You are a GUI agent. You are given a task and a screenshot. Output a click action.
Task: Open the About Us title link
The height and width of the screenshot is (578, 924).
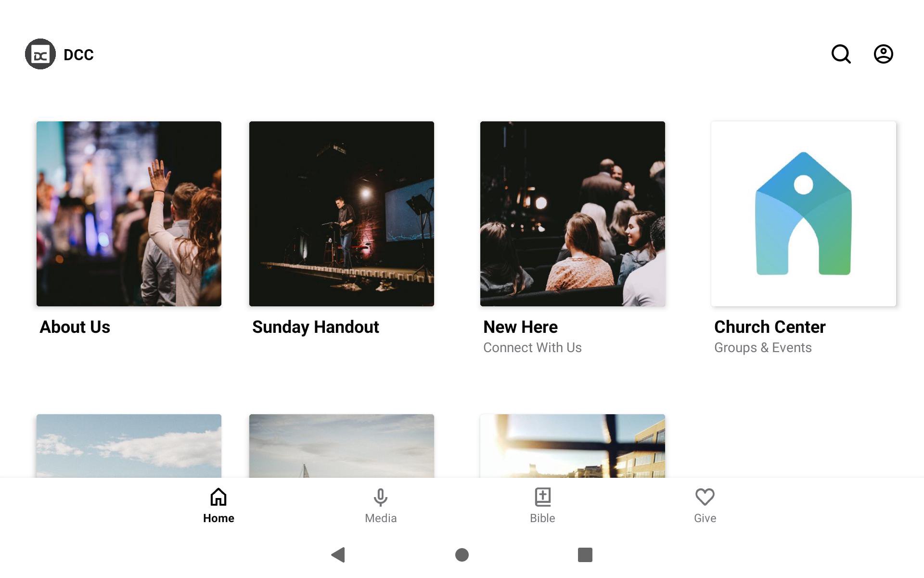pyautogui.click(x=75, y=327)
